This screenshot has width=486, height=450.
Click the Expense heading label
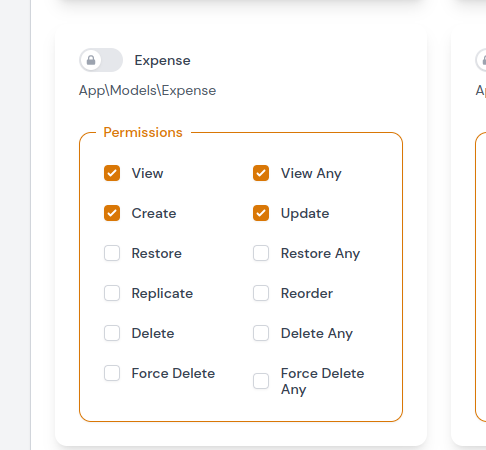[x=162, y=60]
